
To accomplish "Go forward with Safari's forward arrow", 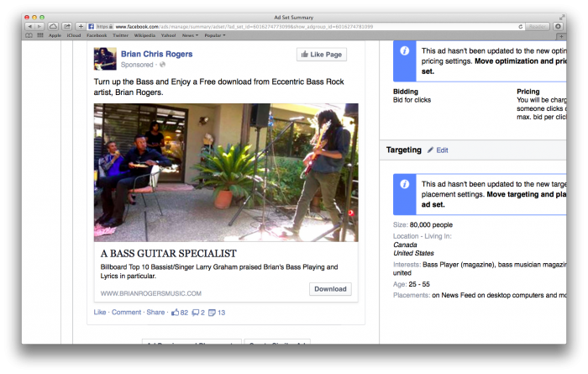I will [39, 27].
